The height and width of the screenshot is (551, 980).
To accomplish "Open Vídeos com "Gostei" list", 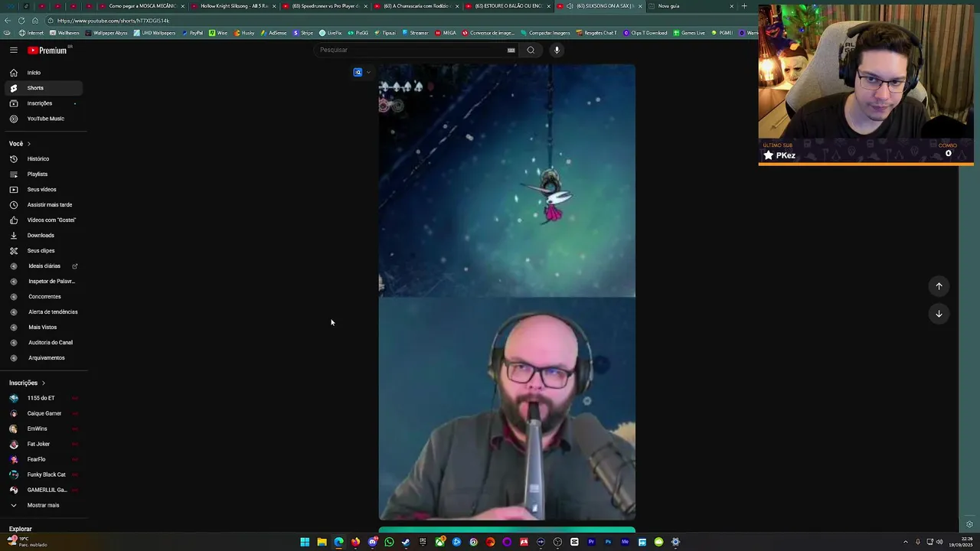I will point(42,220).
